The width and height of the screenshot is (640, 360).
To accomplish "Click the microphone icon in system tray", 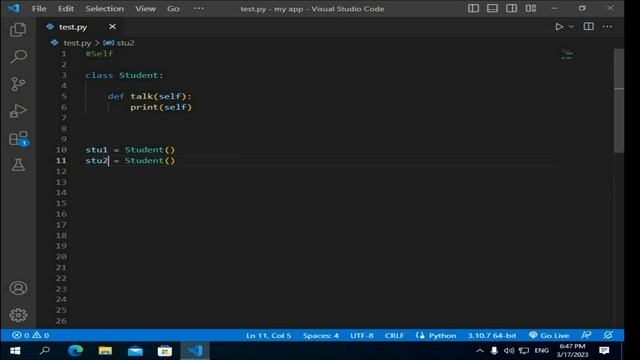I will click(x=494, y=351).
